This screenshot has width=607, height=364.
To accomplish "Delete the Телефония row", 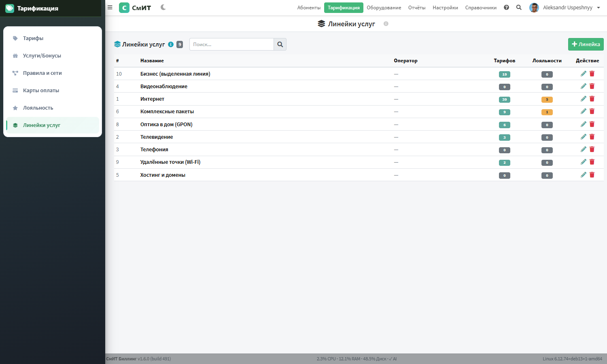I will (592, 149).
